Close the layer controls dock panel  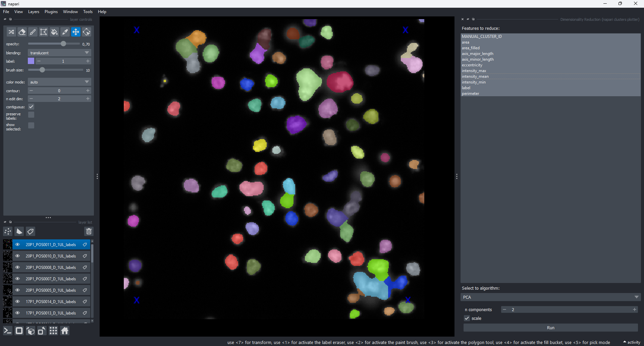point(5,19)
